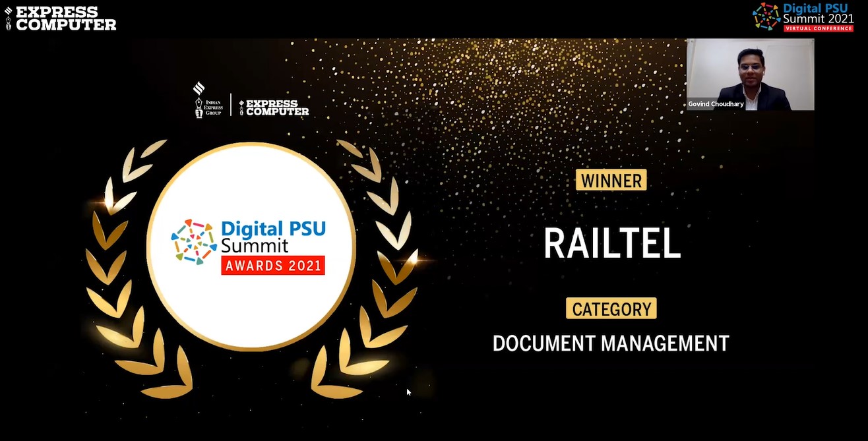Click the DOCUMENT MANAGEMENT category text

[611, 343]
